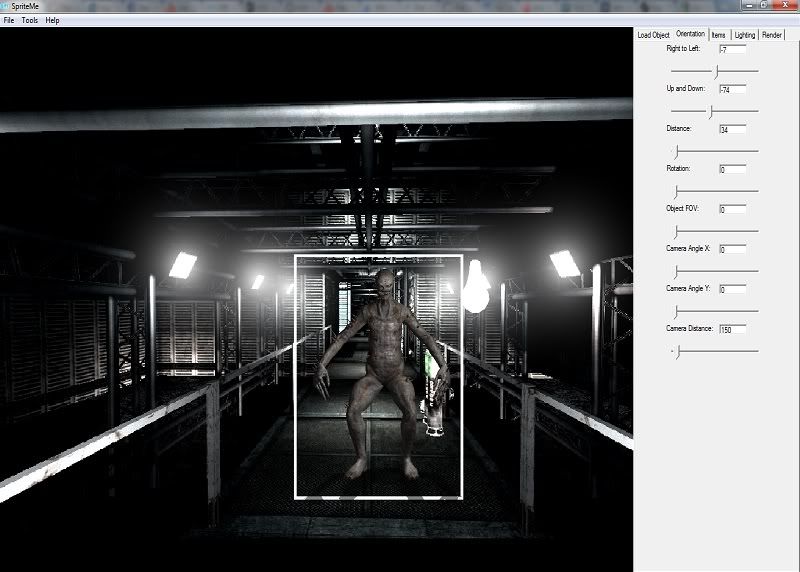Image resolution: width=800 pixels, height=572 pixels.
Task: Minimize the SpriteMe window
Action: 749,5
